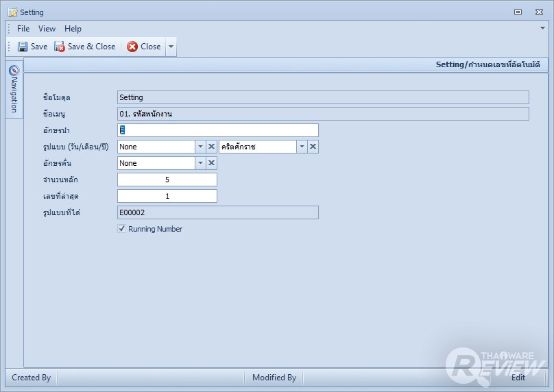Clear the date format None field
554x392 pixels.
[x=211, y=147]
